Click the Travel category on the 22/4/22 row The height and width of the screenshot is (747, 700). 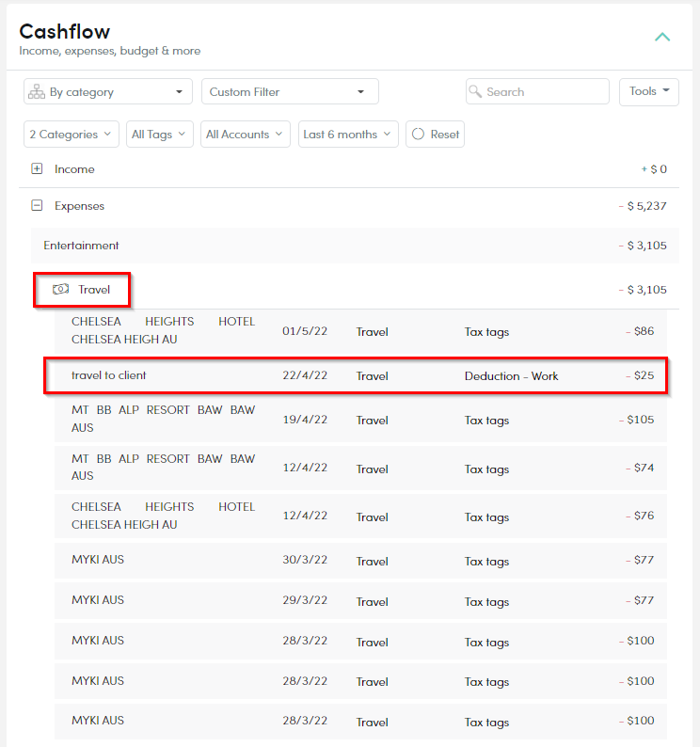pyautogui.click(x=373, y=376)
